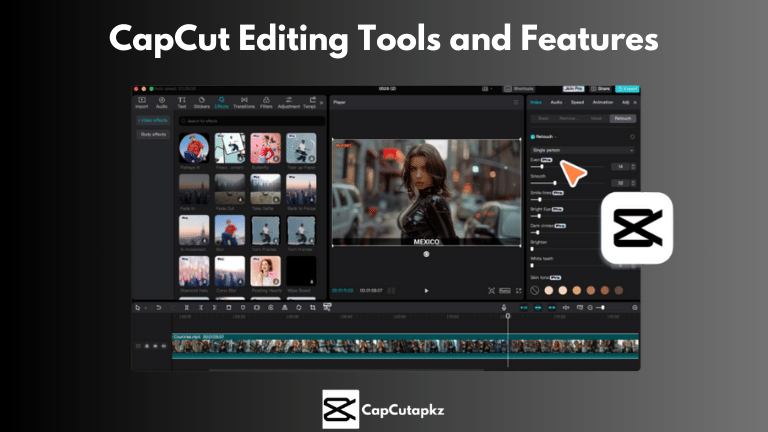
Task: Open the Shortcuts button
Action: coord(519,89)
